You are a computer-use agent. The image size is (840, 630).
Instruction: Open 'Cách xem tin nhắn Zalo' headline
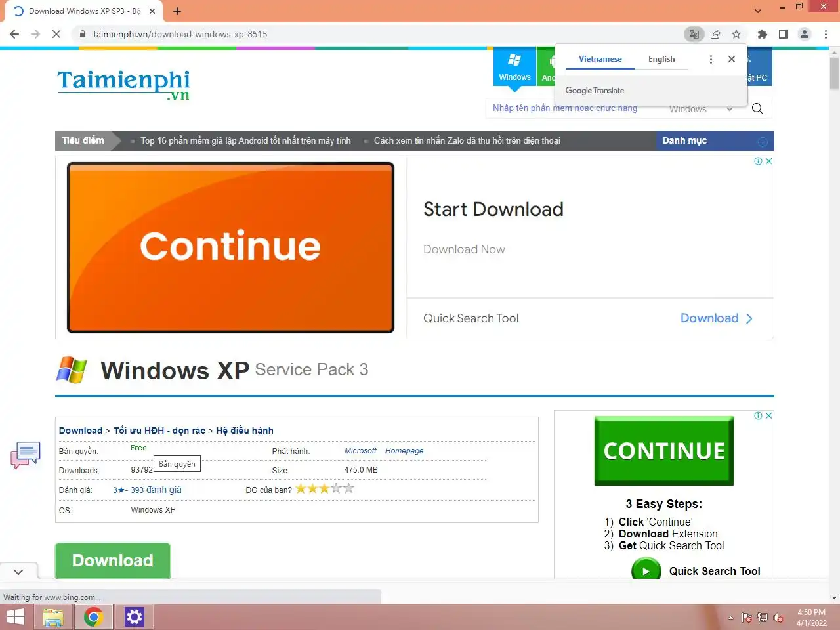pyautogui.click(x=467, y=140)
